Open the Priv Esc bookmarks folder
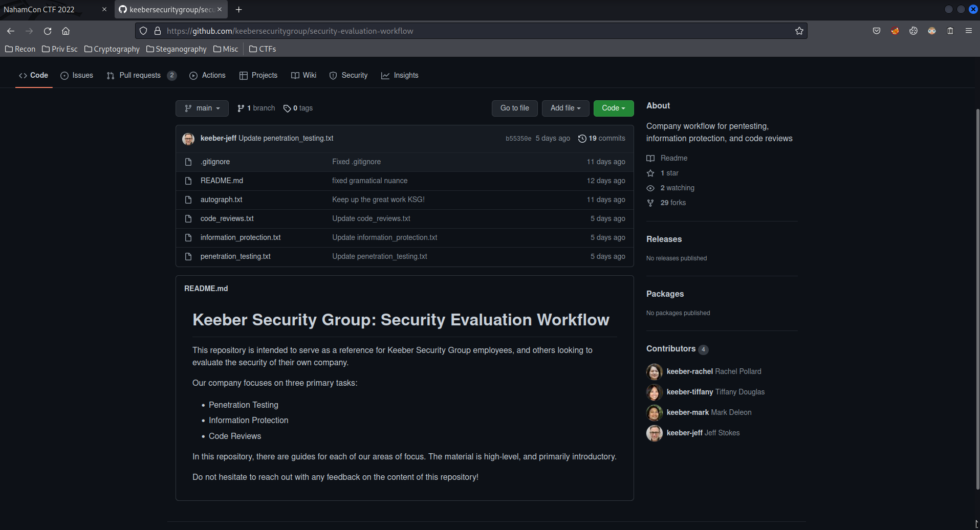Viewport: 980px width, 530px height. (x=60, y=49)
